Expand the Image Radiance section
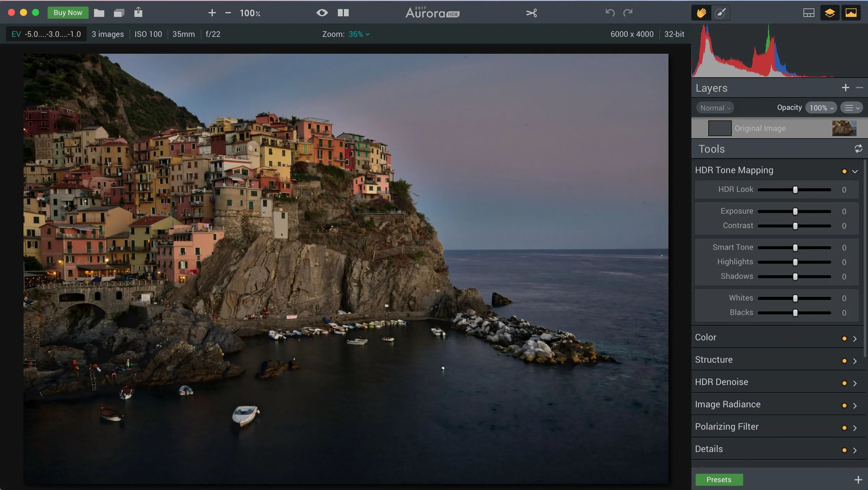The height and width of the screenshot is (490, 868). click(854, 406)
